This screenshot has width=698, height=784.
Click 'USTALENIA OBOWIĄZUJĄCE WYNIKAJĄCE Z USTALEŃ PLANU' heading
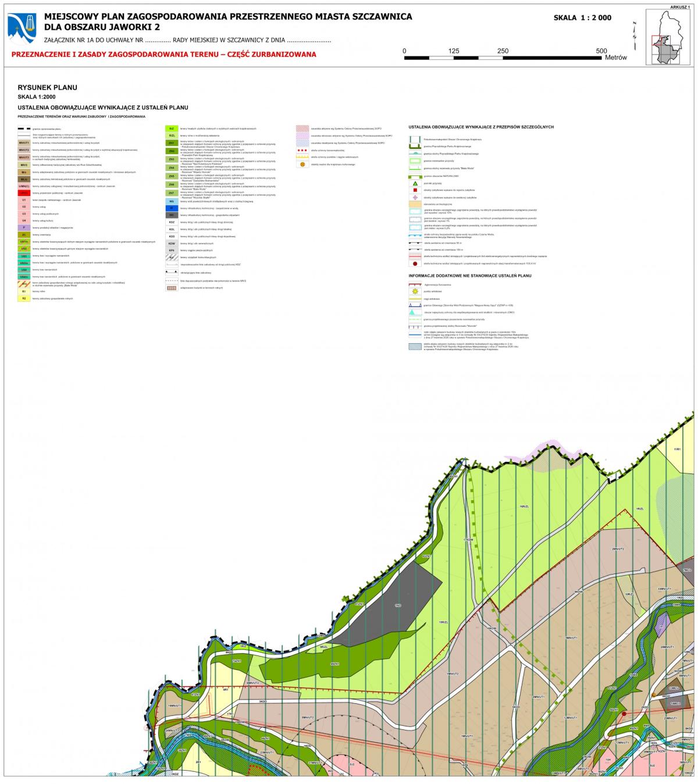click(102, 108)
